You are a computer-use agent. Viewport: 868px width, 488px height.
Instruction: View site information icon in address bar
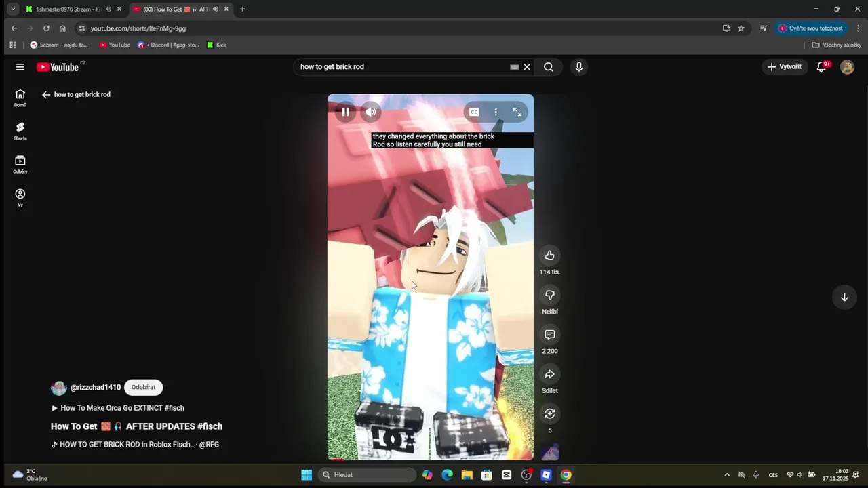pos(82,28)
